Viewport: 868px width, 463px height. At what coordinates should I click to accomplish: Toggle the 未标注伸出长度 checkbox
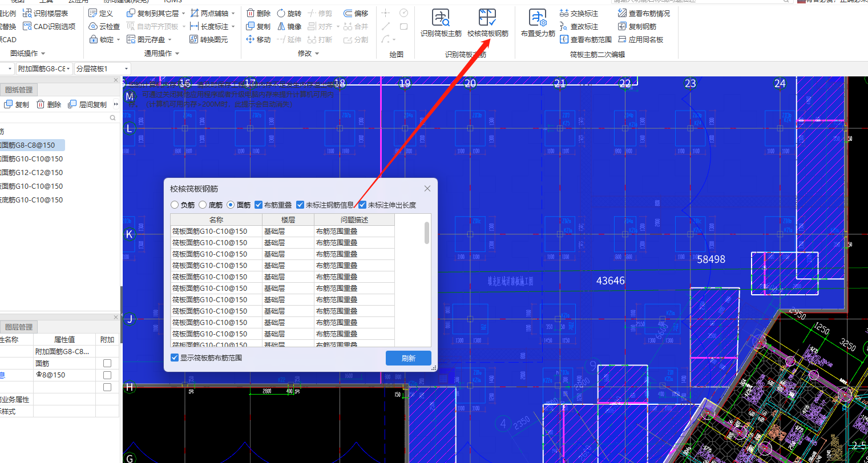[362, 205]
